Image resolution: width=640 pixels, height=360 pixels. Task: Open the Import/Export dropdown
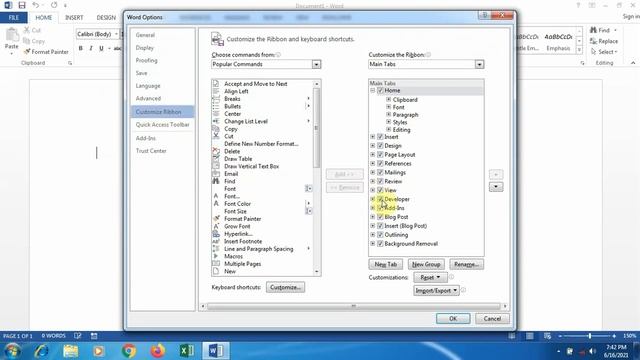pyautogui.click(x=436, y=291)
